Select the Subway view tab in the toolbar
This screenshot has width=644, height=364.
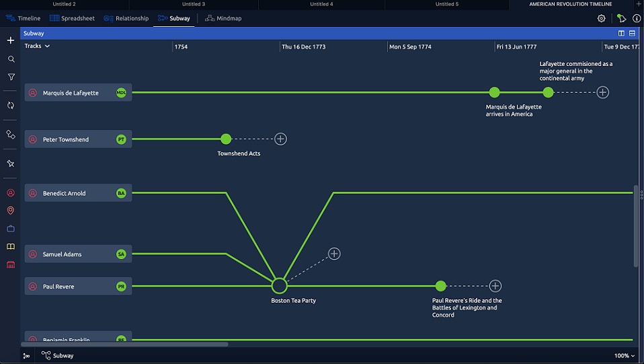pos(173,19)
